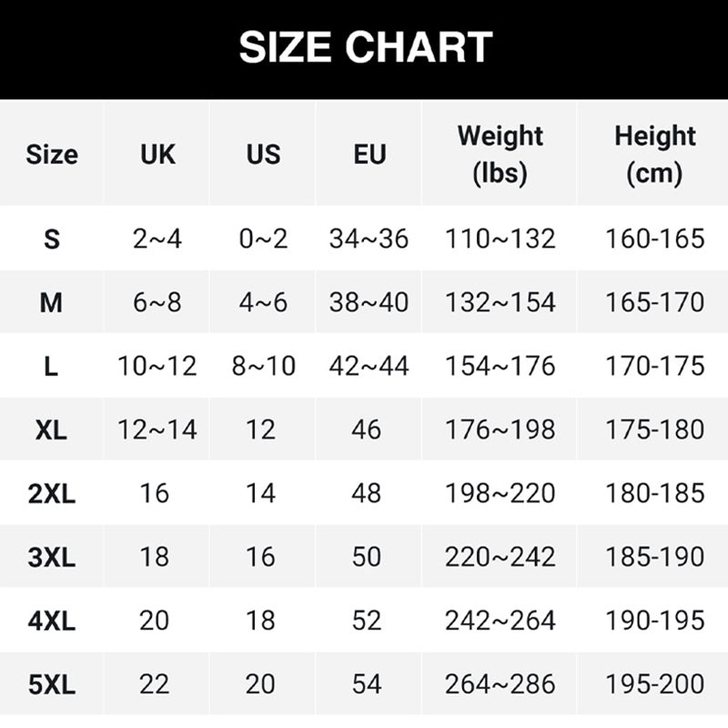728x728 pixels.
Task: Click the Size column header
Action: coord(52,154)
